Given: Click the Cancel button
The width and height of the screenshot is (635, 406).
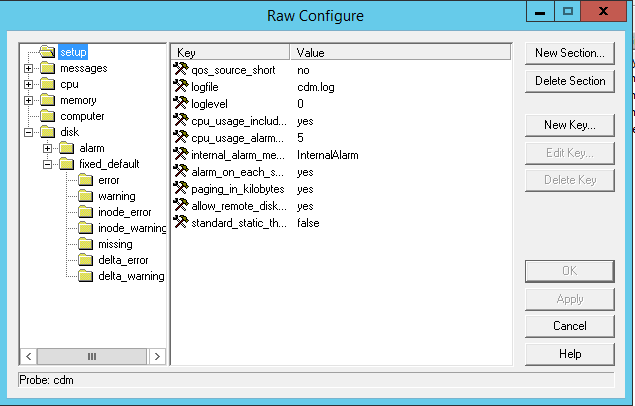Looking at the screenshot, I should tap(569, 326).
